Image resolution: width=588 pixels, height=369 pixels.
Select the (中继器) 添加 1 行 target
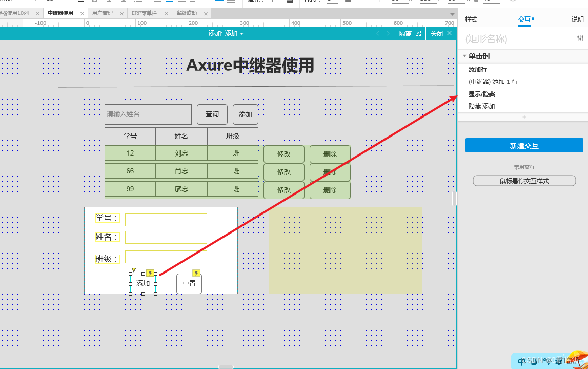493,82
